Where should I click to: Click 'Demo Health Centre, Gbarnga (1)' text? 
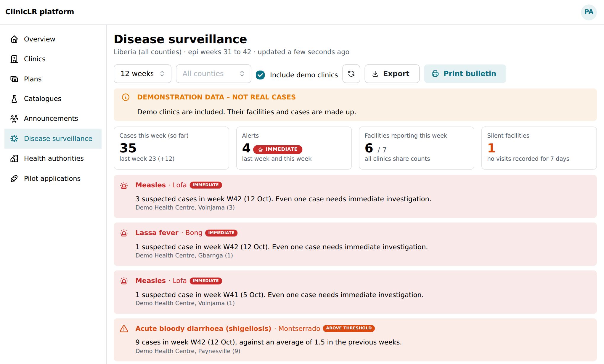click(x=184, y=255)
